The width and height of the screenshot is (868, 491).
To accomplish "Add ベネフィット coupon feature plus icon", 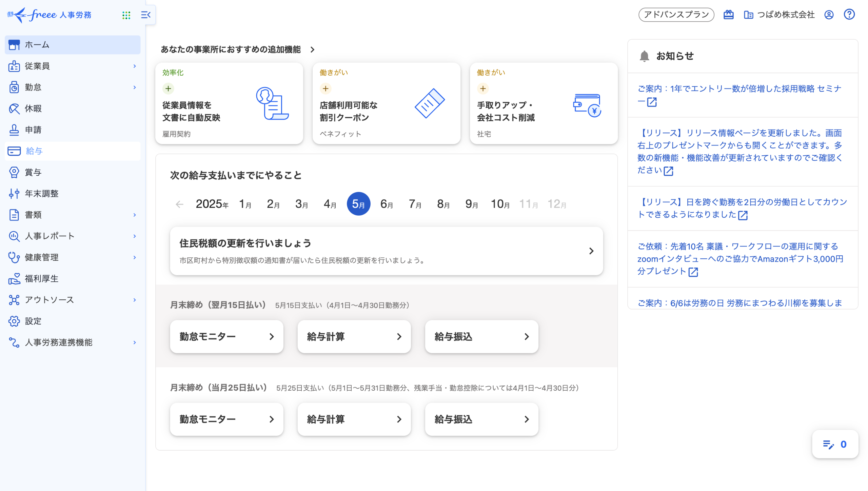I will [325, 89].
